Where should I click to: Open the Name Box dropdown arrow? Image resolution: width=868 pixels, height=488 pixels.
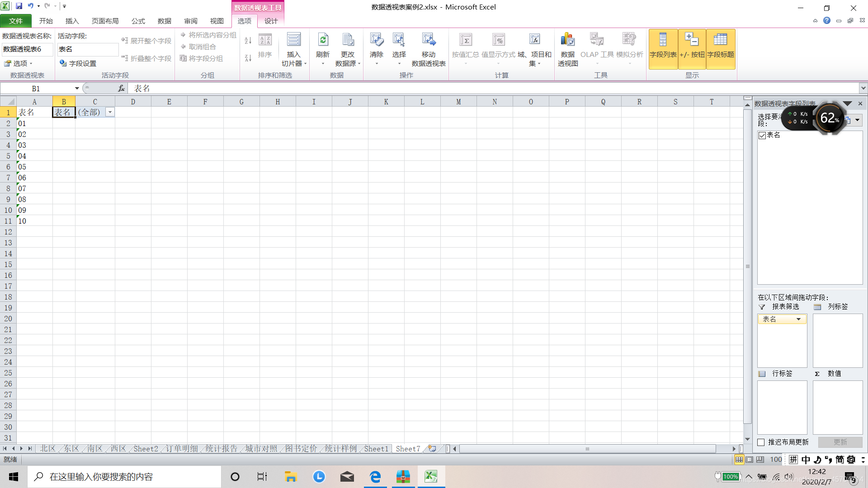tap(77, 89)
